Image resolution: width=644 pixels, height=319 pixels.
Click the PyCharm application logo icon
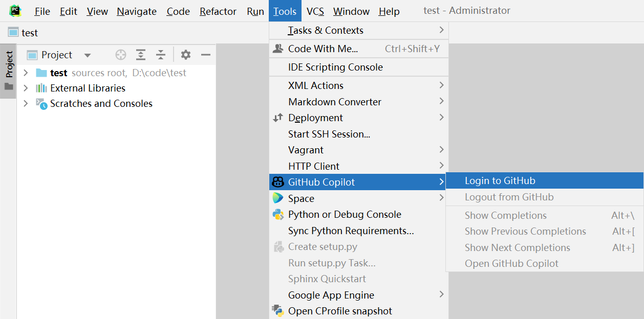pyautogui.click(x=15, y=11)
